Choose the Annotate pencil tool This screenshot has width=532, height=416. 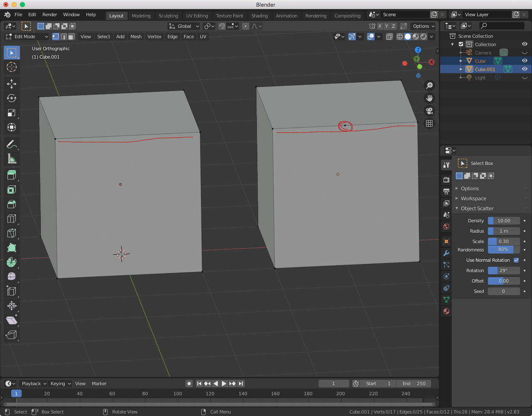click(x=12, y=144)
